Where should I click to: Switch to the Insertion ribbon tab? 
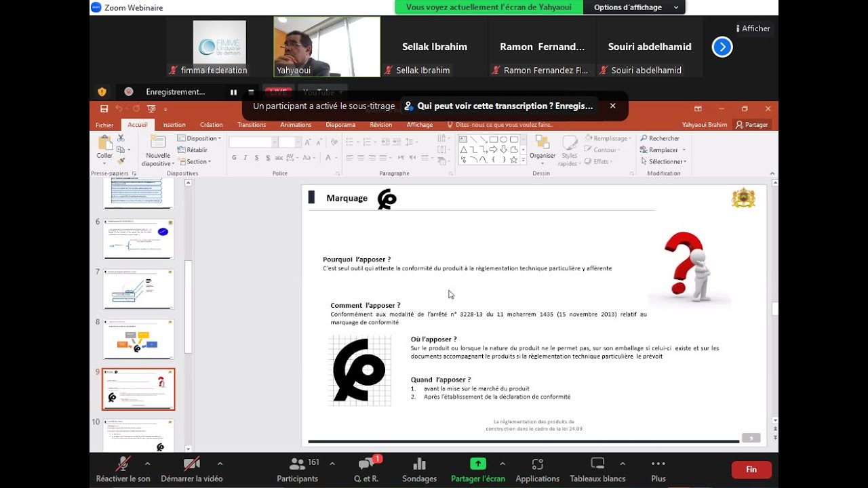[174, 125]
